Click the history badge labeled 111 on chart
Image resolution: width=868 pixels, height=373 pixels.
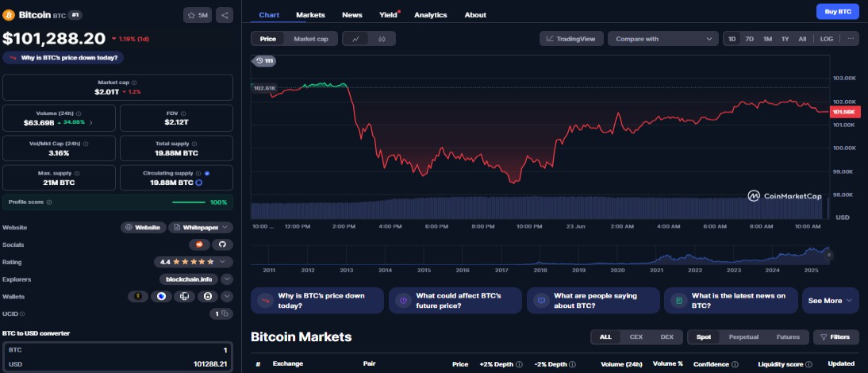tap(265, 61)
